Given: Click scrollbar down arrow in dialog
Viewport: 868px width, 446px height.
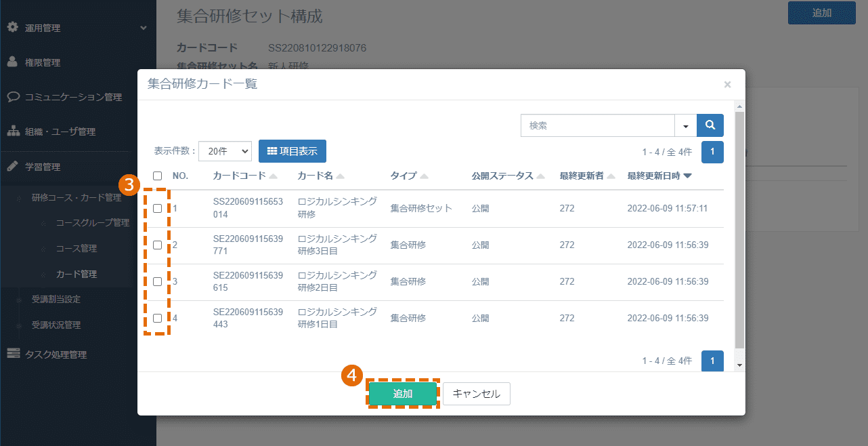Looking at the screenshot, I should coord(739,365).
